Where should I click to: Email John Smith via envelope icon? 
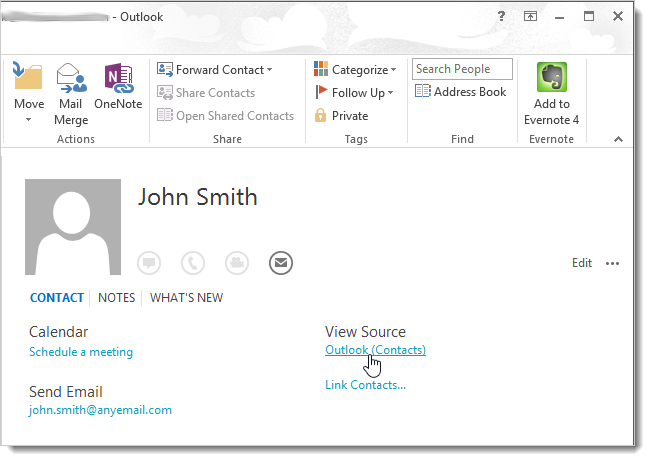pyautogui.click(x=281, y=263)
